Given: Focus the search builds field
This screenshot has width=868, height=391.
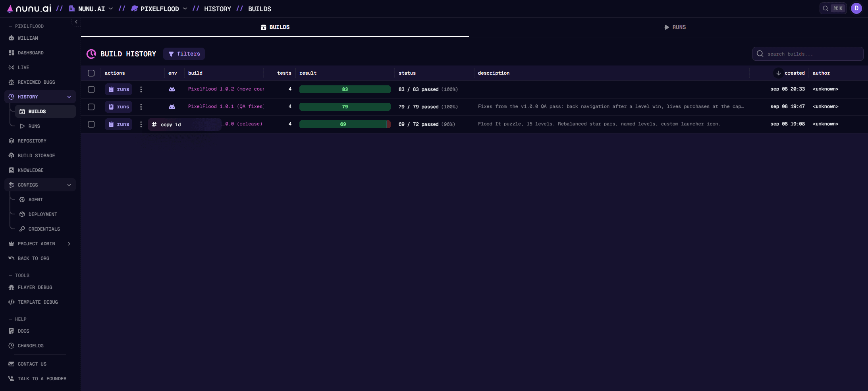Looking at the screenshot, I should tap(808, 54).
